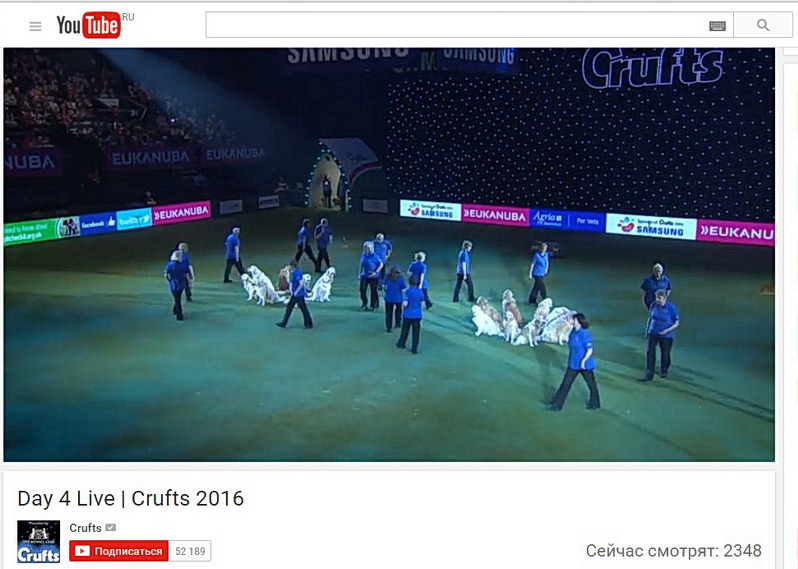
Task: Open the on-screen keyboard icon in search
Action: point(717,26)
